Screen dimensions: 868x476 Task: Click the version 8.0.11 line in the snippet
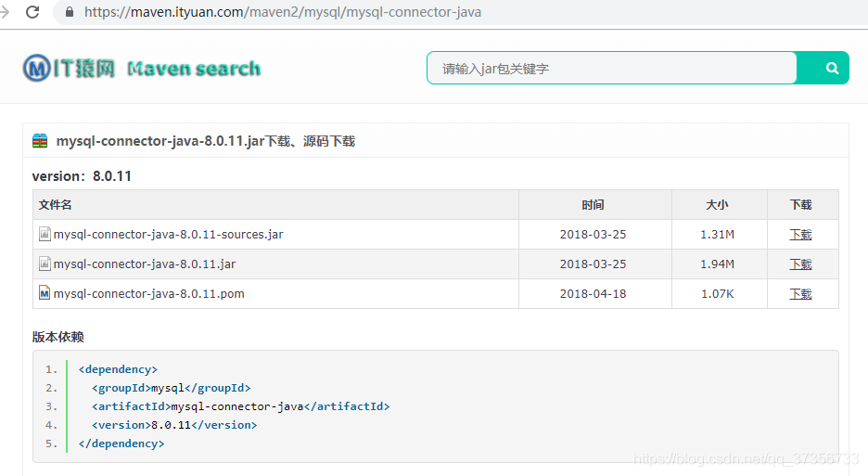pos(174,425)
